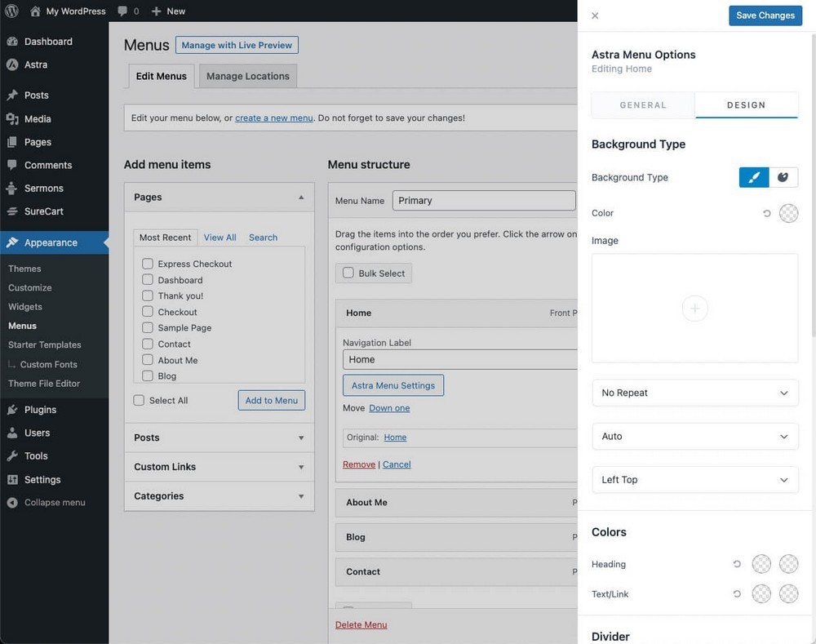The image size is (816, 644).
Task: Click the Menu Name input field
Action: pyautogui.click(x=484, y=201)
